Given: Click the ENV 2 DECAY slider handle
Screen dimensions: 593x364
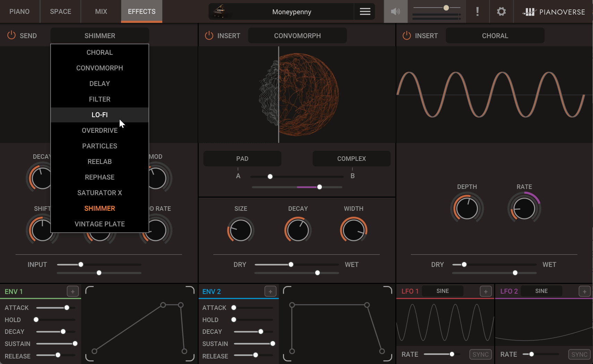Looking at the screenshot, I should click(x=261, y=331).
